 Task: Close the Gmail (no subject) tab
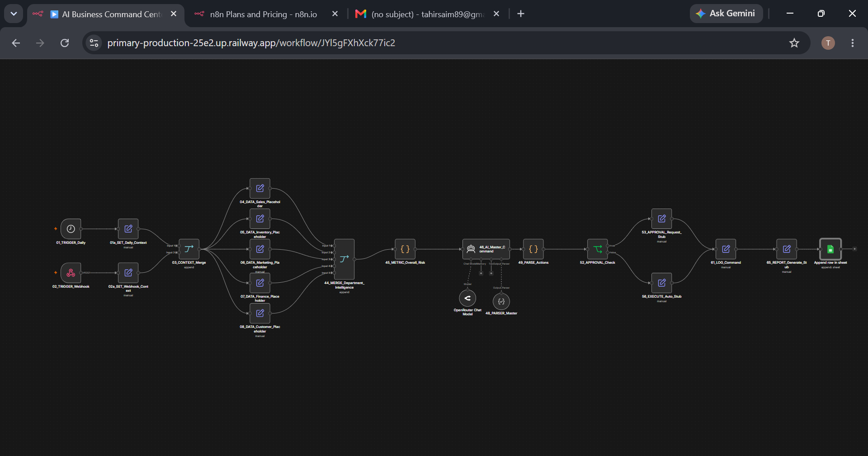(x=496, y=14)
